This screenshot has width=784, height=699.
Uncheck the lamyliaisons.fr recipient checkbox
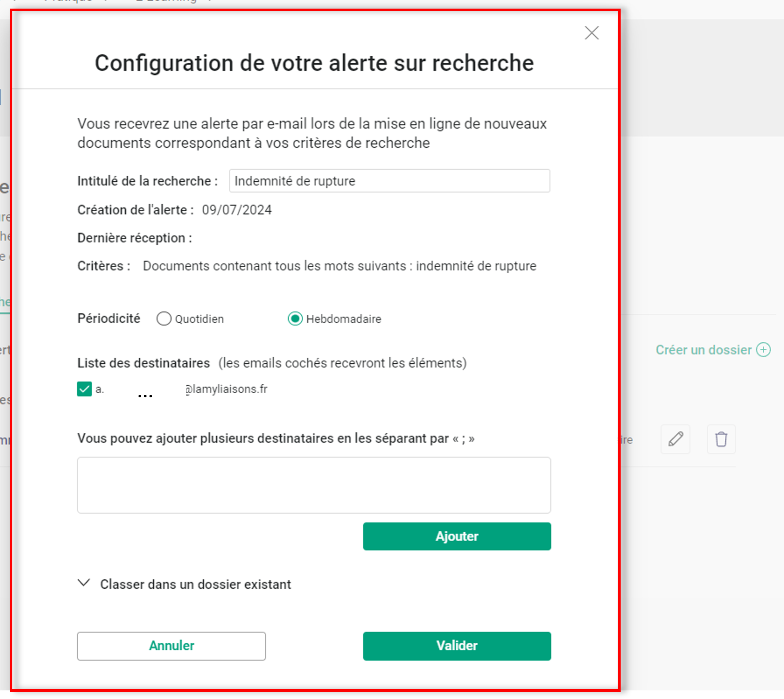[84, 389]
